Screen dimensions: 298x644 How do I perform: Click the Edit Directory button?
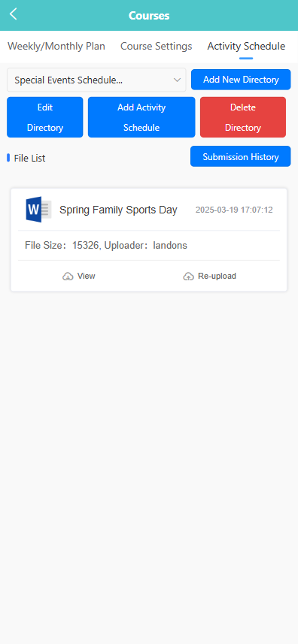pyautogui.click(x=45, y=117)
